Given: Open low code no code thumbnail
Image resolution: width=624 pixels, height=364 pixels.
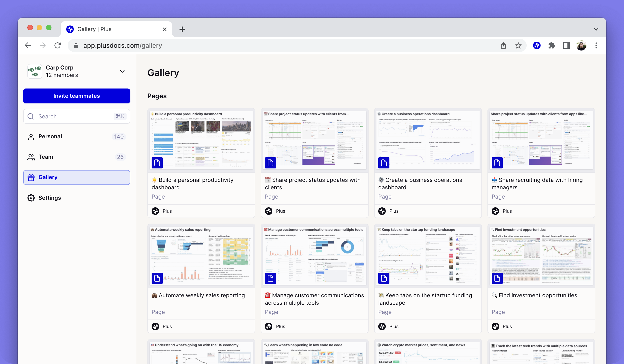Looking at the screenshot, I should (x=315, y=353).
